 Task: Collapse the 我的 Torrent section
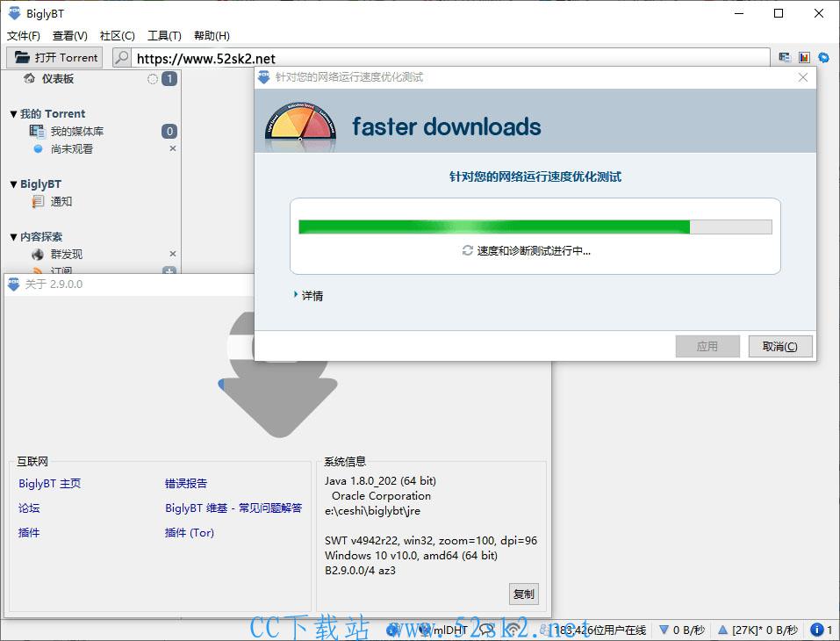coord(13,114)
